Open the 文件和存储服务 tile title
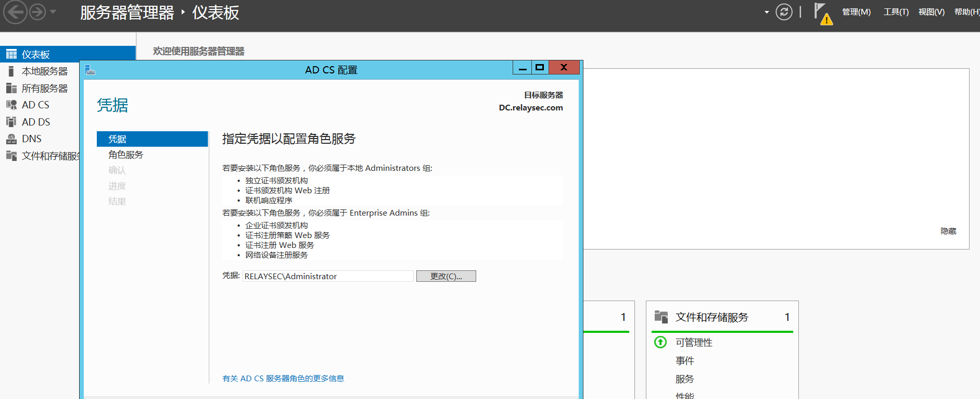980x399 pixels. tap(711, 317)
